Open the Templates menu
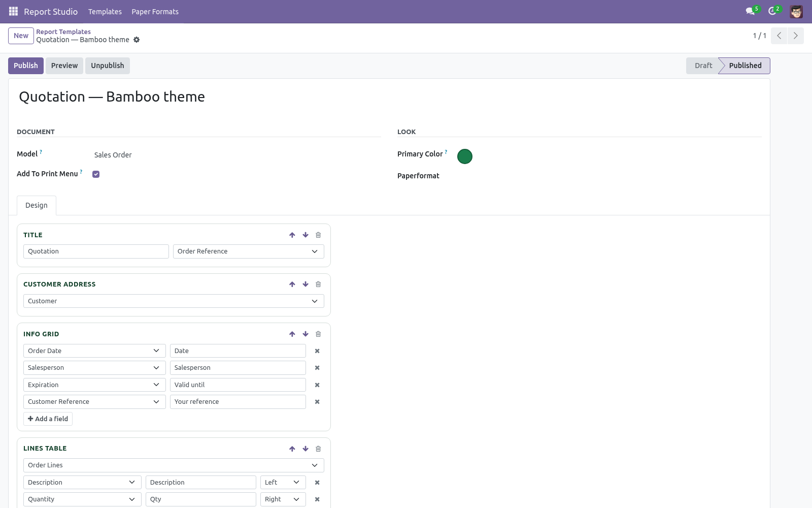 coord(105,12)
